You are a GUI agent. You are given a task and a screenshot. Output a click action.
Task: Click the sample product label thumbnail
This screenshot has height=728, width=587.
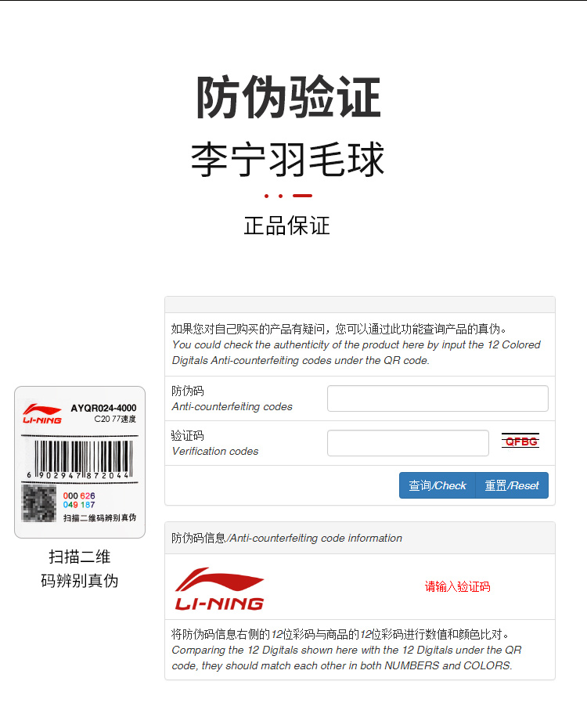[x=80, y=462]
